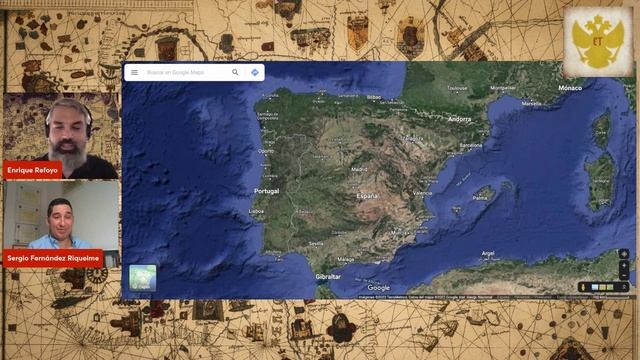Click the Palma label on Mallorca
The image size is (640, 360).
[x=480, y=198]
